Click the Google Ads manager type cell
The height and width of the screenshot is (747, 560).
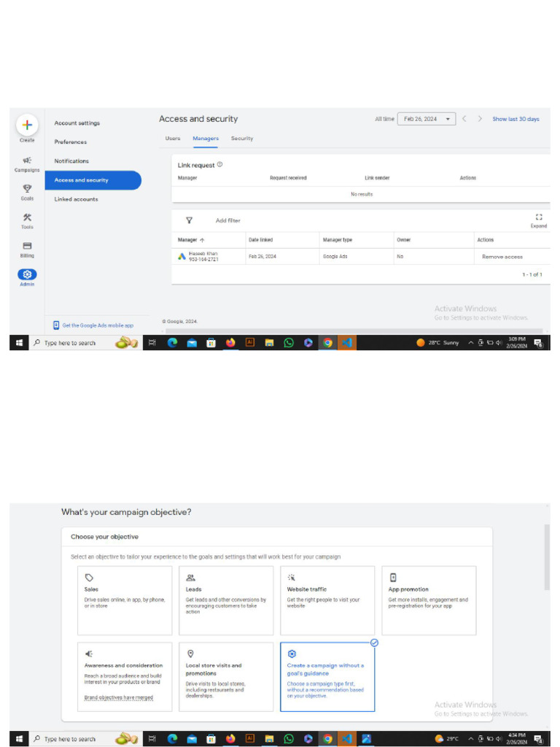[x=335, y=256]
